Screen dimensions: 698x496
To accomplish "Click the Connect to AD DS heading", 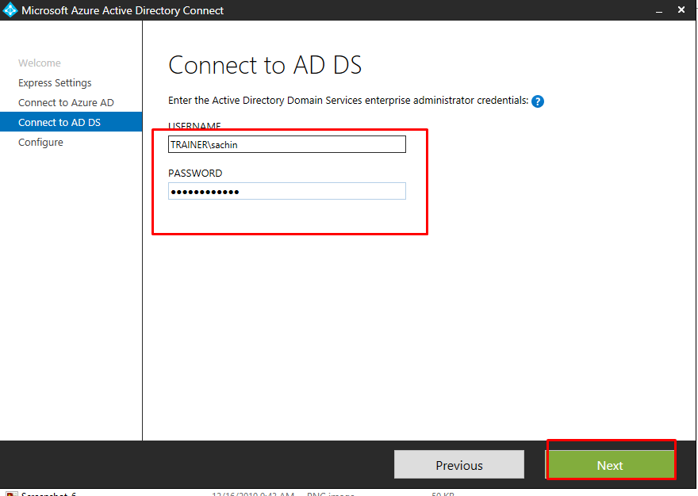I will coord(264,66).
